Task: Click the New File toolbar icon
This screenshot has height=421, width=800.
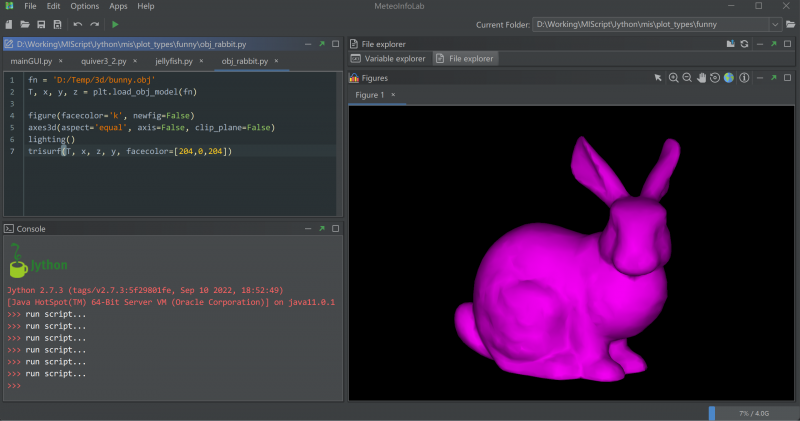Action: (x=9, y=23)
